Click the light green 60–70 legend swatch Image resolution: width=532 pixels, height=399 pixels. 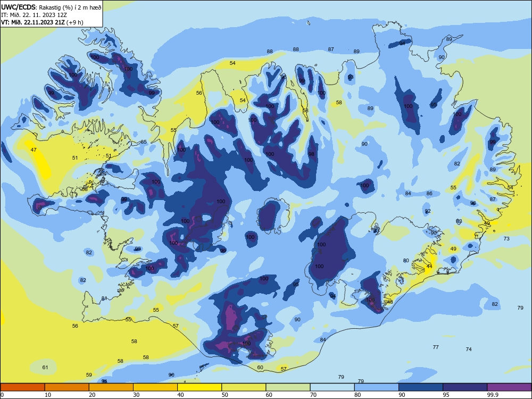coord(288,387)
